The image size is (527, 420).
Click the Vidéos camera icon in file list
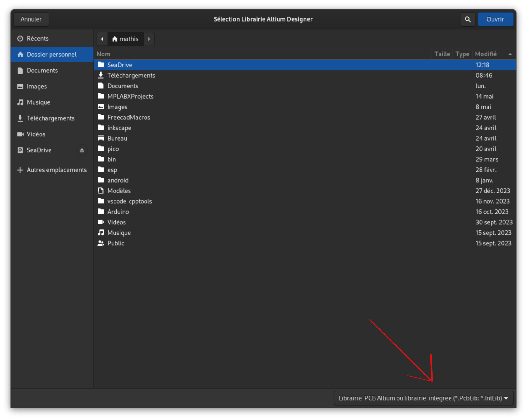pos(101,222)
